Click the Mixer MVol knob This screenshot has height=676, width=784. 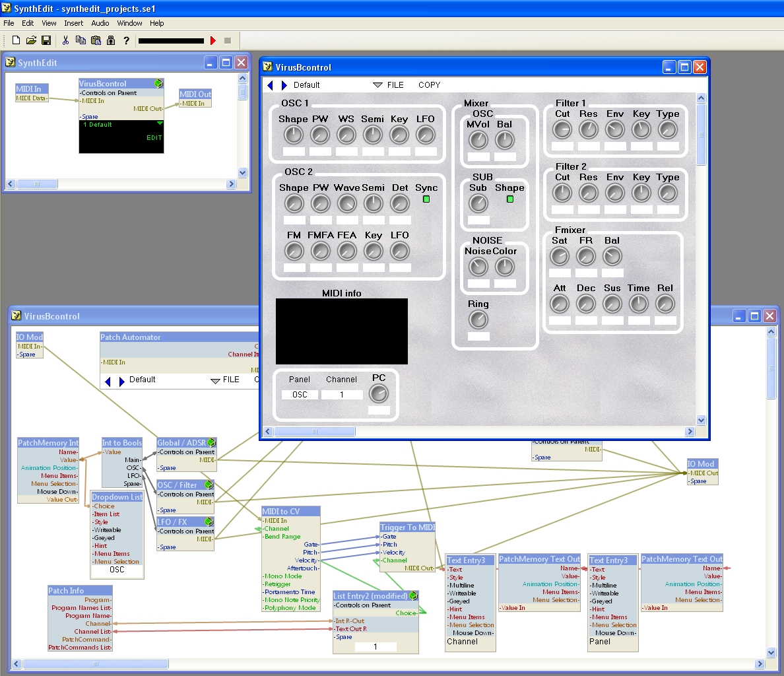point(478,141)
